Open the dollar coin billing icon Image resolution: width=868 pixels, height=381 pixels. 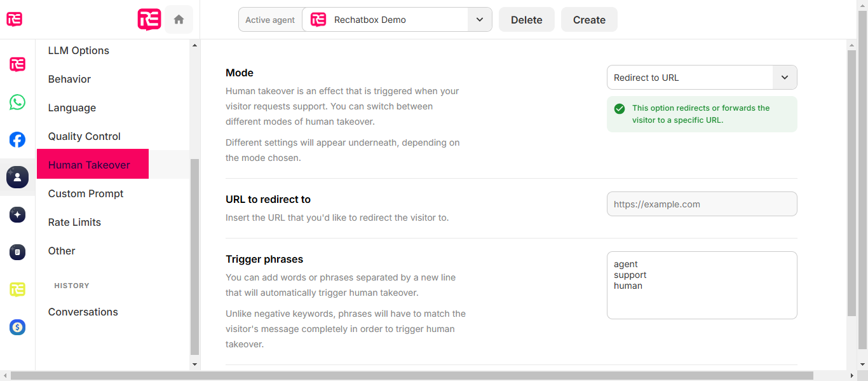tap(17, 328)
